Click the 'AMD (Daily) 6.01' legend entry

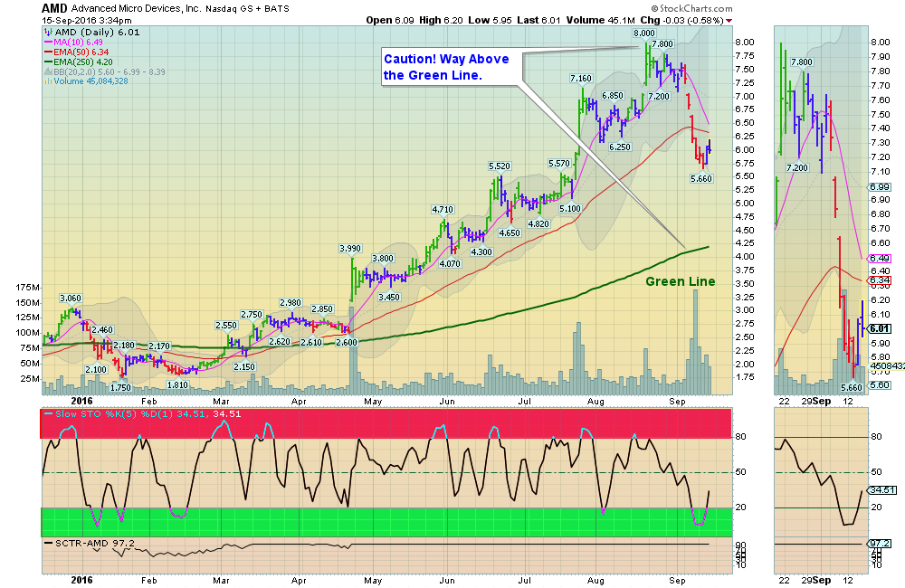coord(92,33)
